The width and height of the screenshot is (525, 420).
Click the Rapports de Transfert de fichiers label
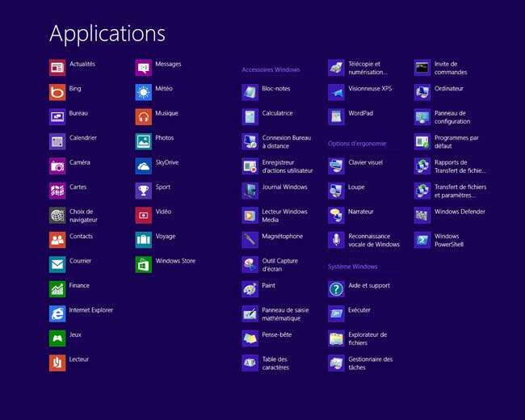click(460, 166)
